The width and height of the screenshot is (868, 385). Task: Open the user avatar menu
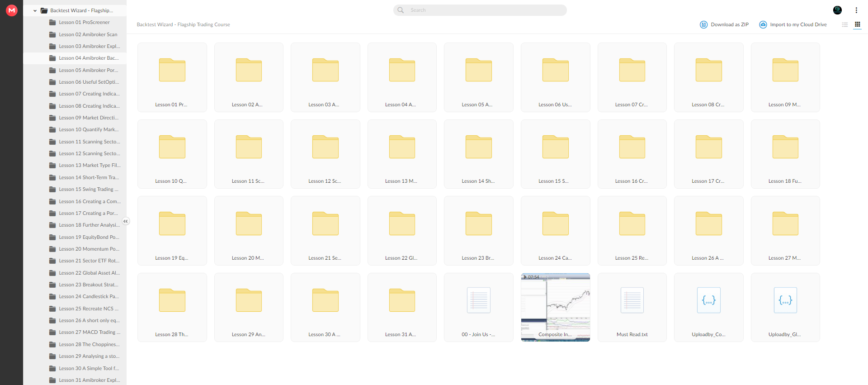point(837,10)
